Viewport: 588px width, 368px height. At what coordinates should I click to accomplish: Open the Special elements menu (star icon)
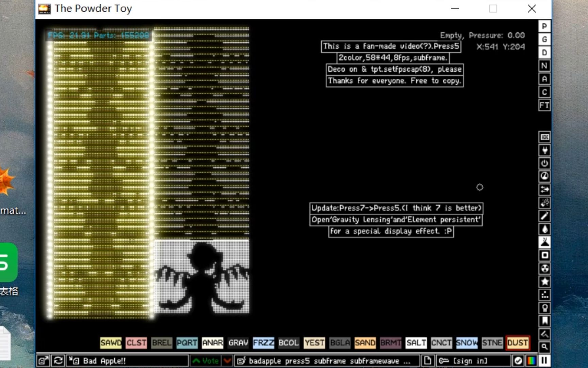pyautogui.click(x=545, y=281)
